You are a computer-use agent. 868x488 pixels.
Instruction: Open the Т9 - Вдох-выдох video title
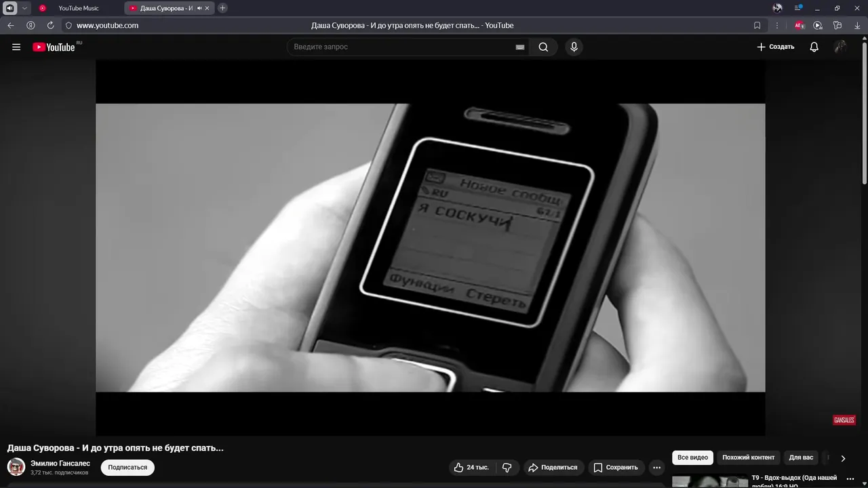tap(794, 481)
